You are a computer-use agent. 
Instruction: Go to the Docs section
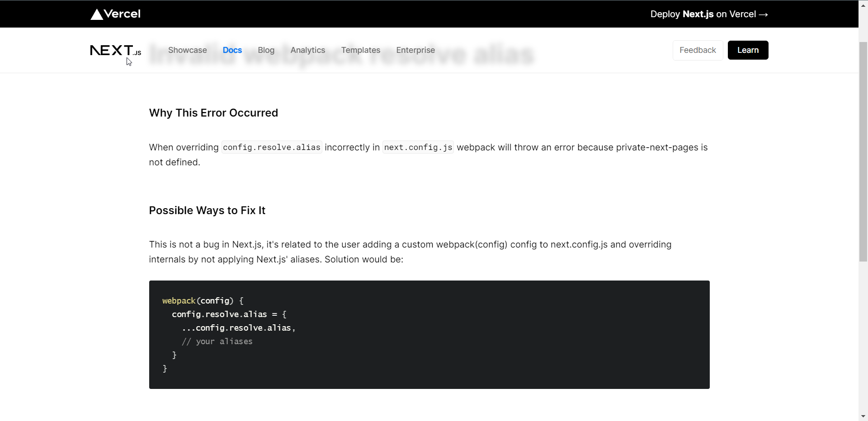pyautogui.click(x=232, y=50)
